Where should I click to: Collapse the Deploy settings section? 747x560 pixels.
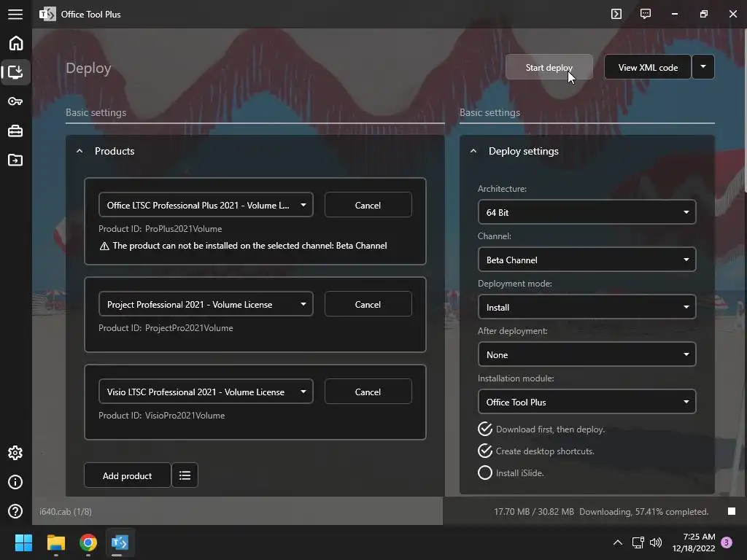473,151
